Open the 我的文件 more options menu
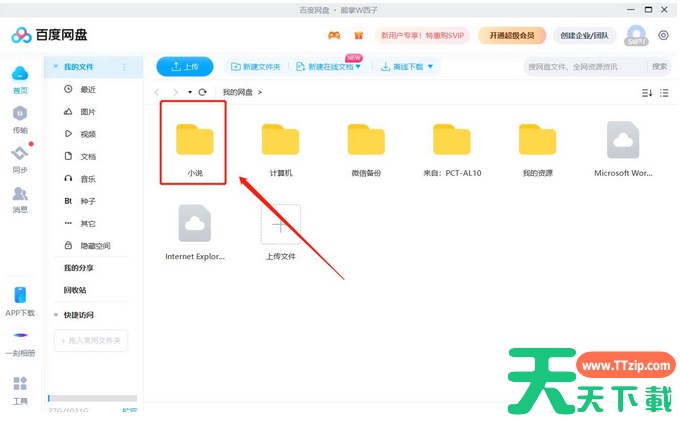 pos(124,67)
